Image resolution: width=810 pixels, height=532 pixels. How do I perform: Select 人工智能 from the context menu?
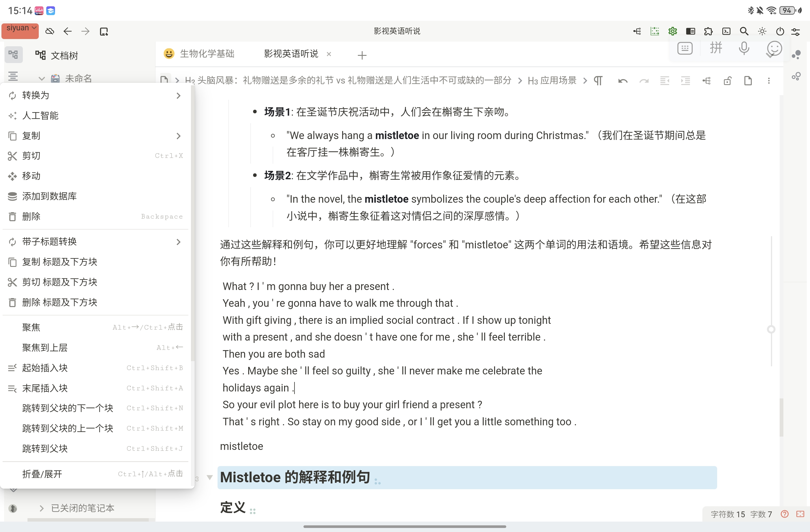(x=41, y=116)
